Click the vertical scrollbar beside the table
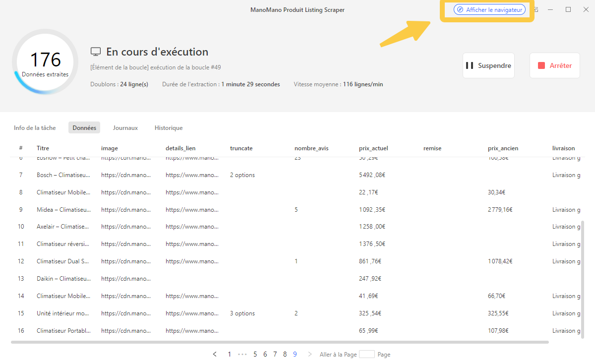 [x=582, y=280]
